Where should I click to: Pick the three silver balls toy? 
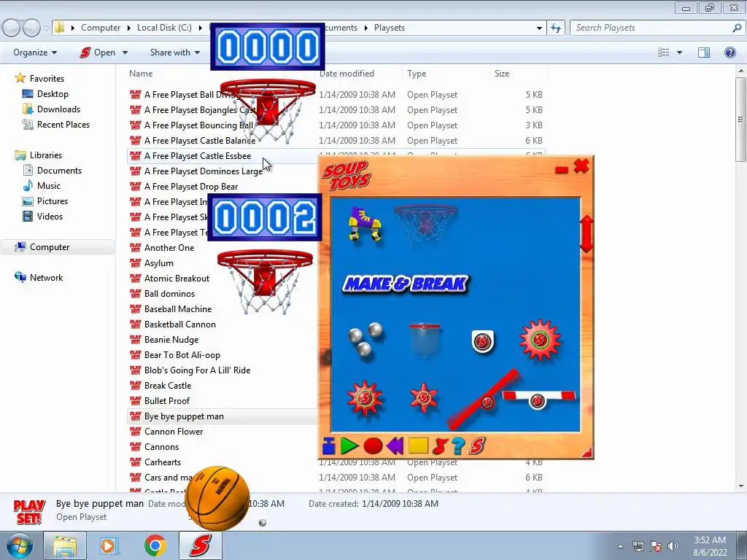[365, 340]
